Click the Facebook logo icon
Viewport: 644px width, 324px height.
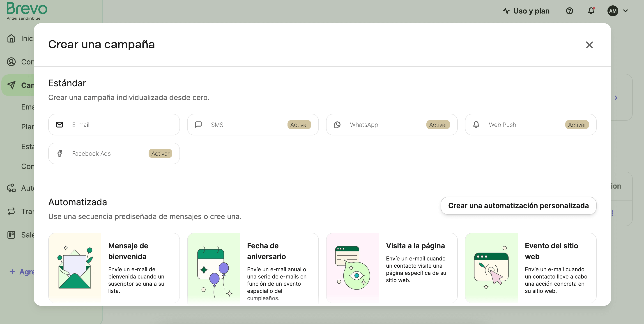pyautogui.click(x=60, y=153)
